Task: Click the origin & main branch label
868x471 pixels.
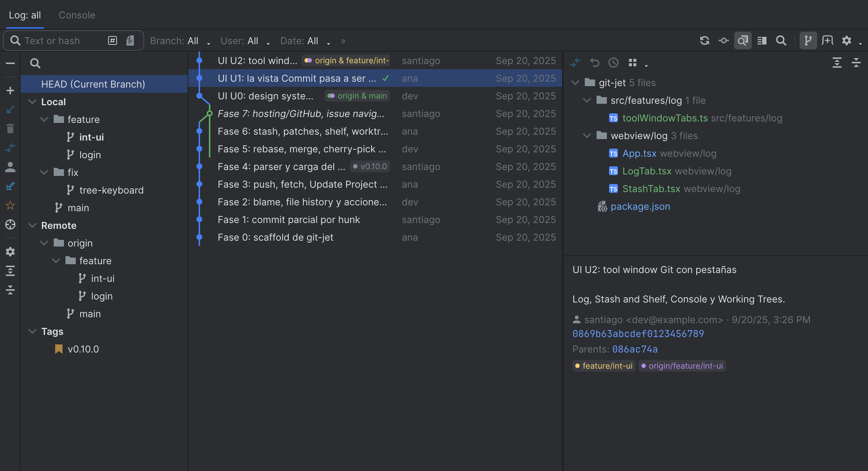Action: [x=357, y=96]
